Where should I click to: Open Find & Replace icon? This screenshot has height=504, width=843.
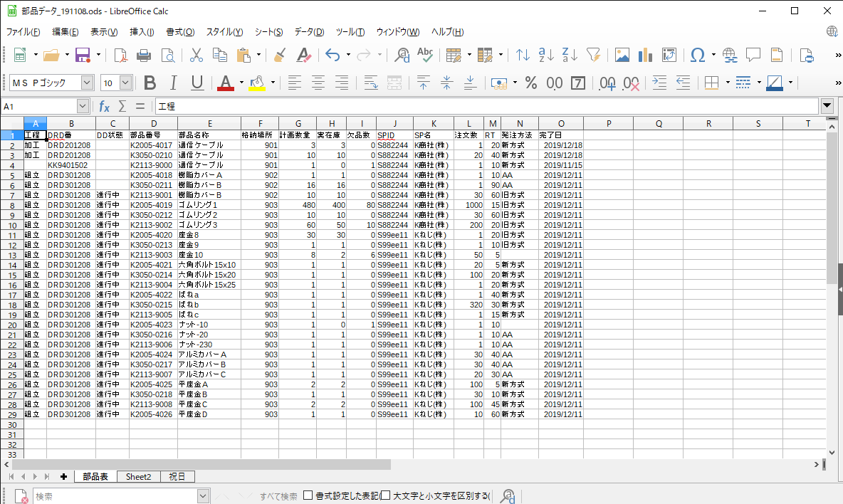coord(402,55)
